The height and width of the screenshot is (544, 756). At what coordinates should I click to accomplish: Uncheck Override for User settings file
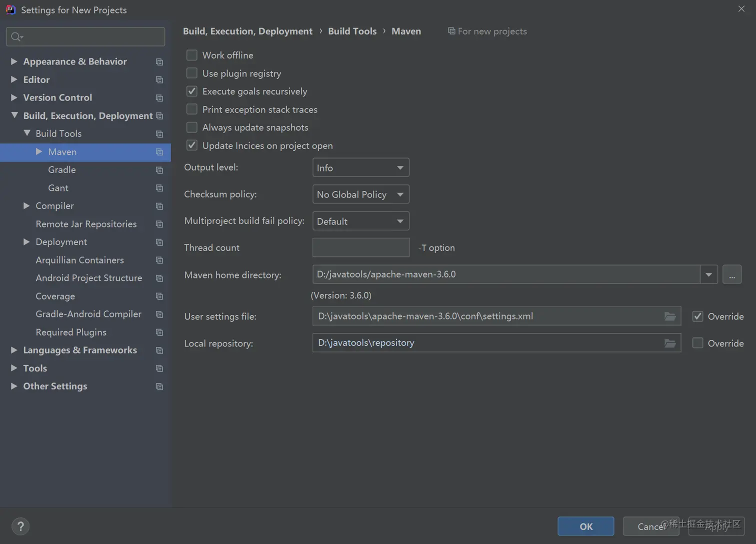(697, 316)
